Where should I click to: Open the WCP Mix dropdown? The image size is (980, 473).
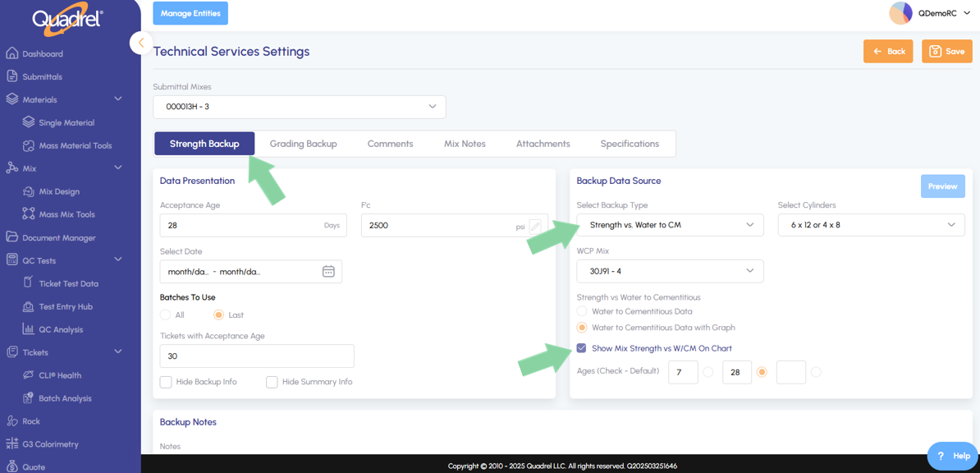point(670,271)
